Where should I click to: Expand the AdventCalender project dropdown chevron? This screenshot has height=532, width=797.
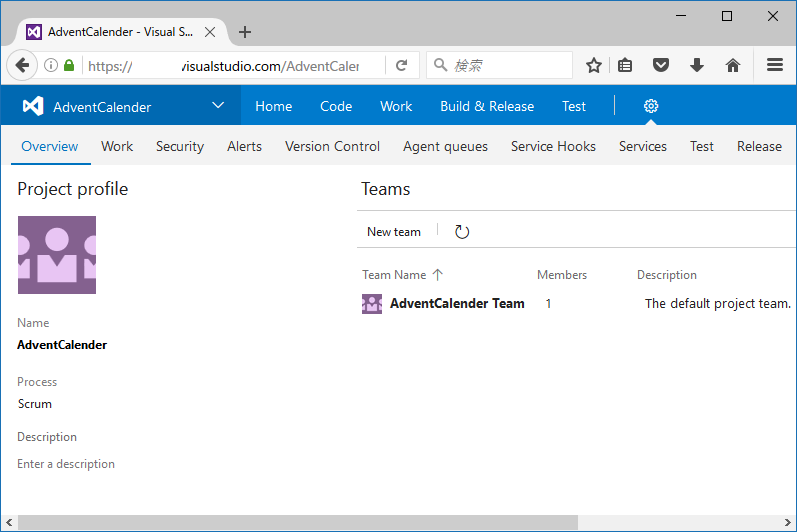(x=218, y=106)
